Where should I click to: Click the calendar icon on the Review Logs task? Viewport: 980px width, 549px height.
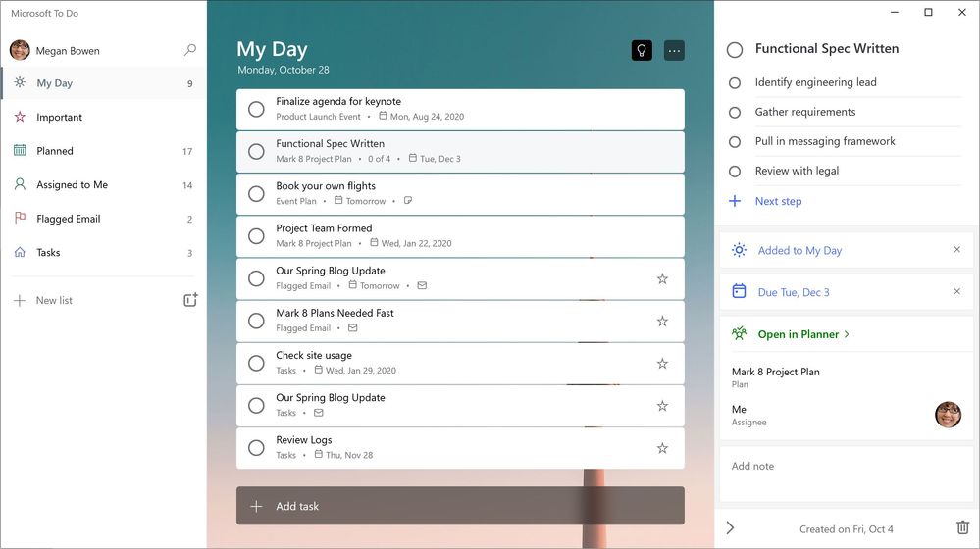[318, 455]
